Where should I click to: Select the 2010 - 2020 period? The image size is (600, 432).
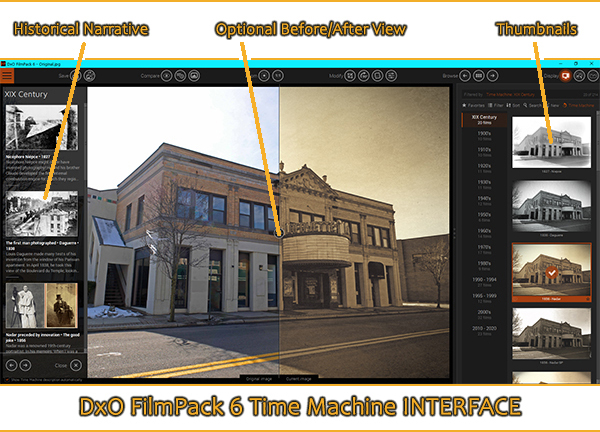(x=484, y=331)
